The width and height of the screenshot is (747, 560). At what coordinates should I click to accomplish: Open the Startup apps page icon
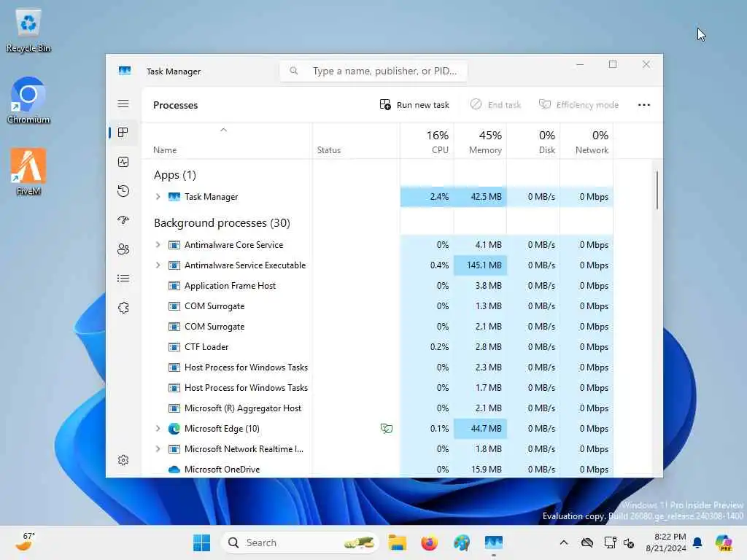click(x=123, y=220)
